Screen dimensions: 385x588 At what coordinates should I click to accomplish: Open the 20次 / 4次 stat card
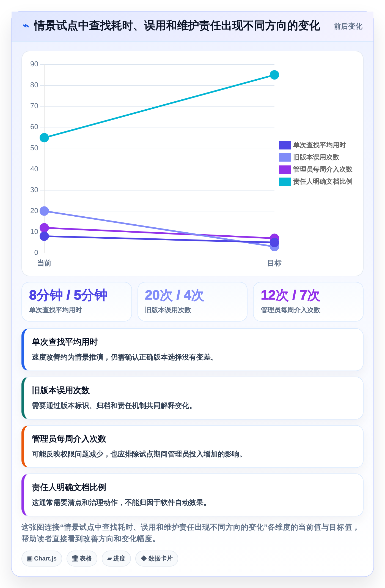click(x=193, y=302)
